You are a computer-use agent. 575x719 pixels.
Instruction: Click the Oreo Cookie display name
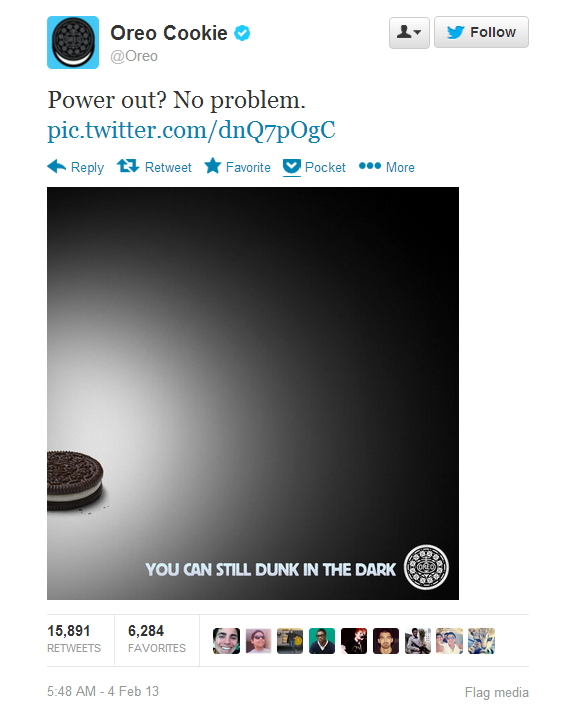pos(169,33)
